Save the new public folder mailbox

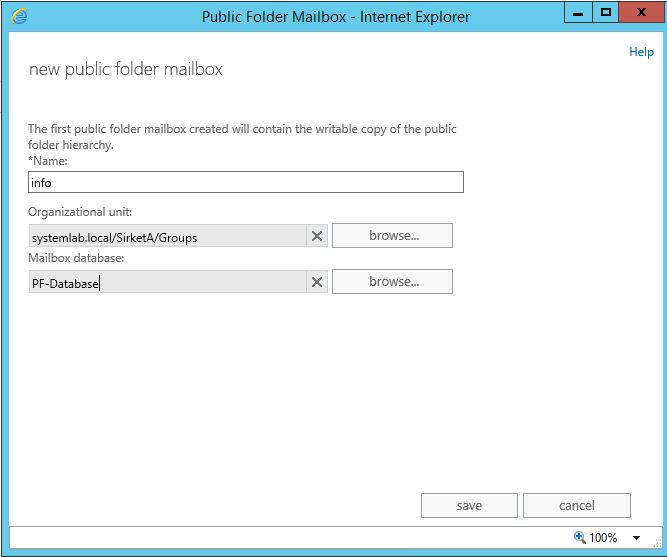(x=469, y=505)
